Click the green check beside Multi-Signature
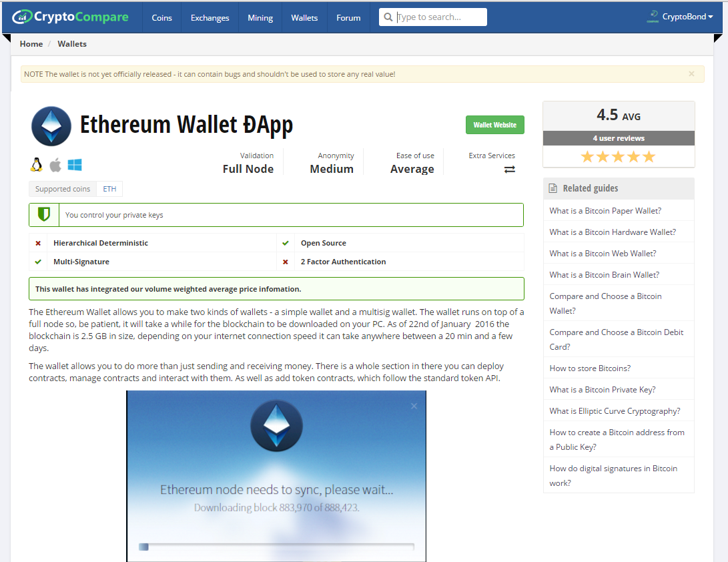Image resolution: width=728 pixels, height=562 pixels. tap(38, 262)
